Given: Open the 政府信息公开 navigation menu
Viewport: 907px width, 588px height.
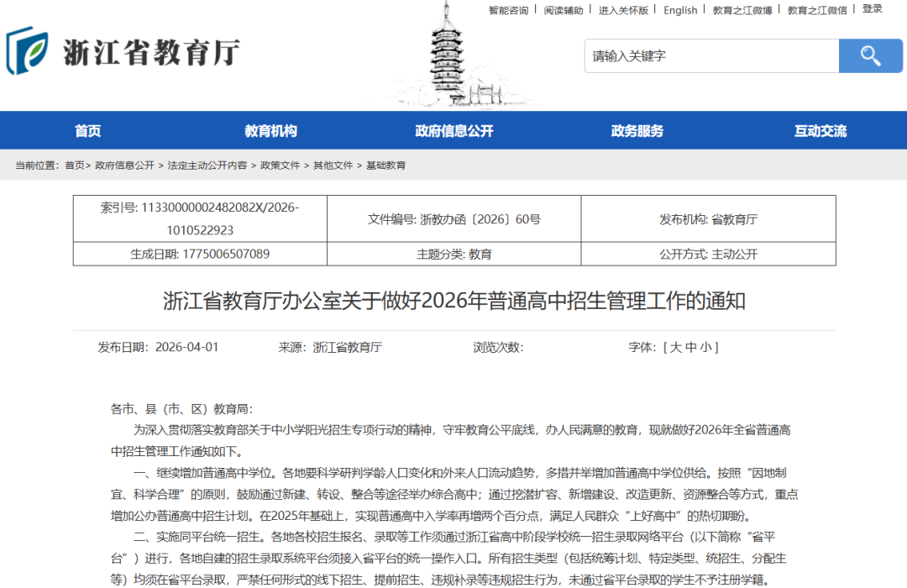Looking at the screenshot, I should (453, 130).
